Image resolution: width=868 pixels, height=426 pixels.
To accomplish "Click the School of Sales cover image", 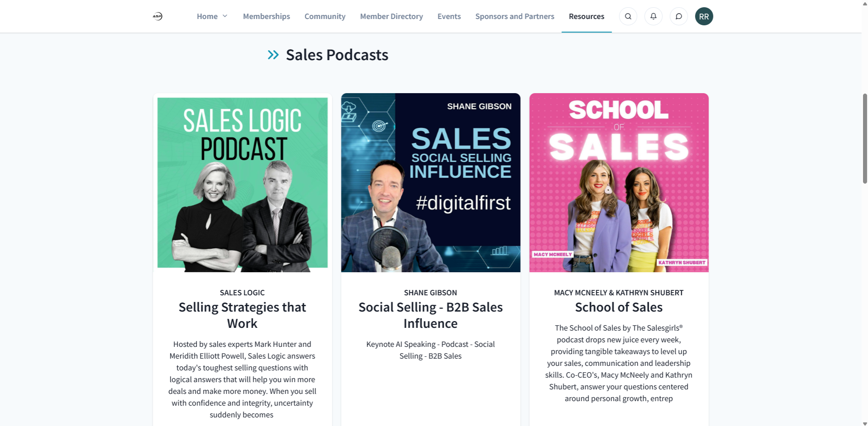I will (x=619, y=183).
